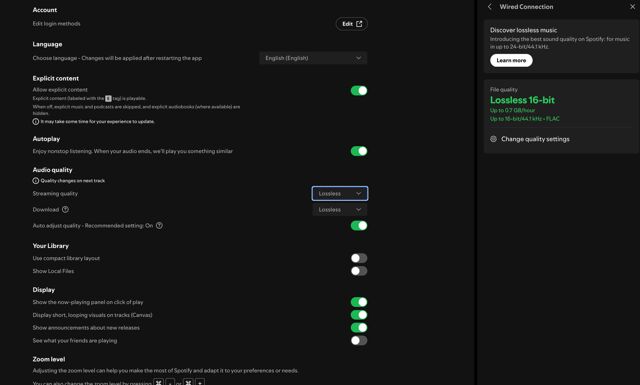
Task: Go back from Wired Connection panel
Action: tap(489, 7)
